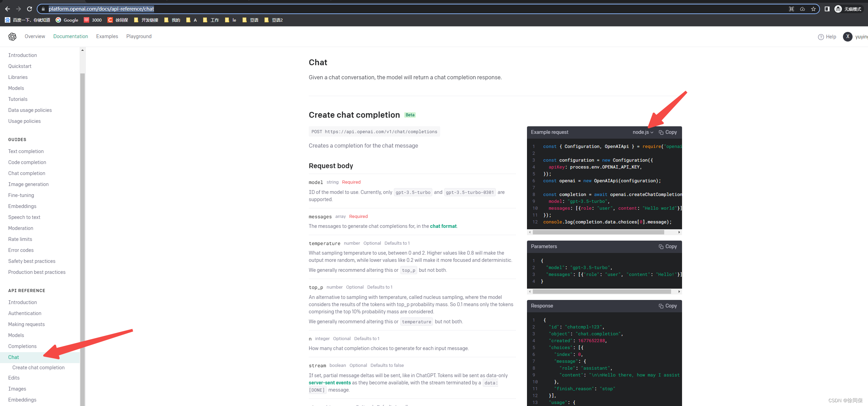The width and height of the screenshot is (868, 406).
Task: Open Create chat completion sub-item
Action: 38,368
